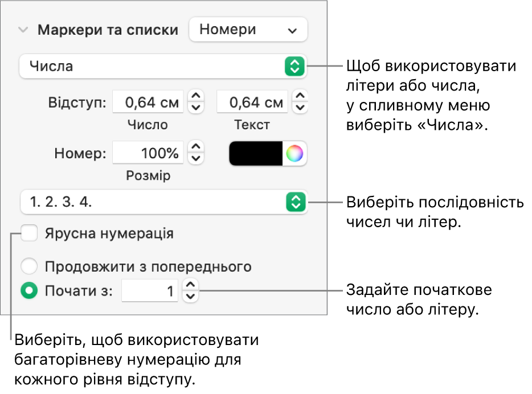532x394 pixels.
Task: Decrease the Число indent with down arrow
Action: point(195,107)
